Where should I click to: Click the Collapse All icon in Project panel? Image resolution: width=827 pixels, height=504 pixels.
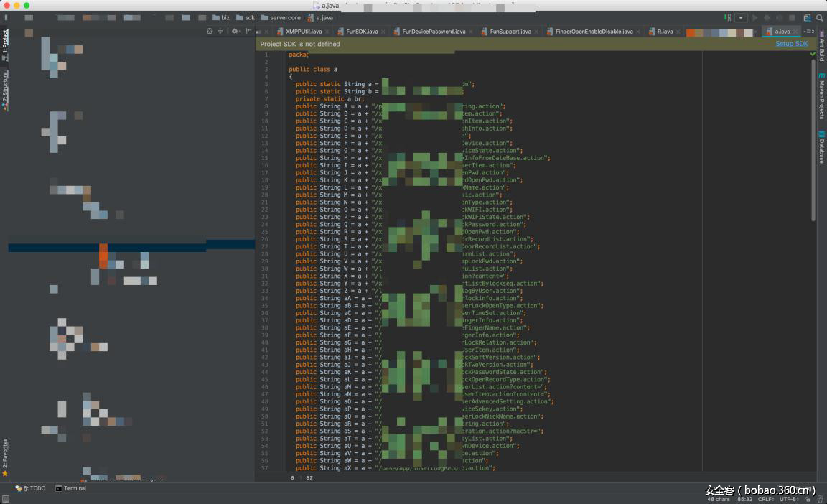[x=220, y=31]
